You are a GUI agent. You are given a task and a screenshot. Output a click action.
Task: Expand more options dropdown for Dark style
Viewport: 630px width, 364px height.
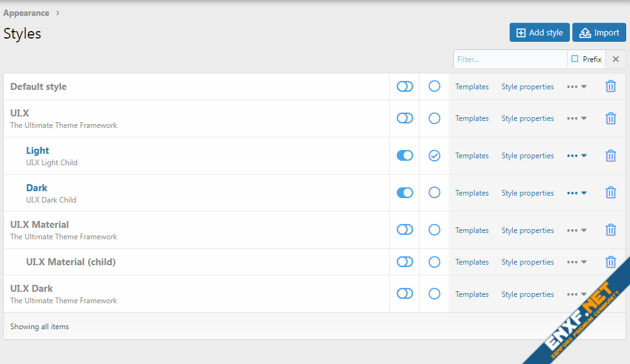pos(576,193)
